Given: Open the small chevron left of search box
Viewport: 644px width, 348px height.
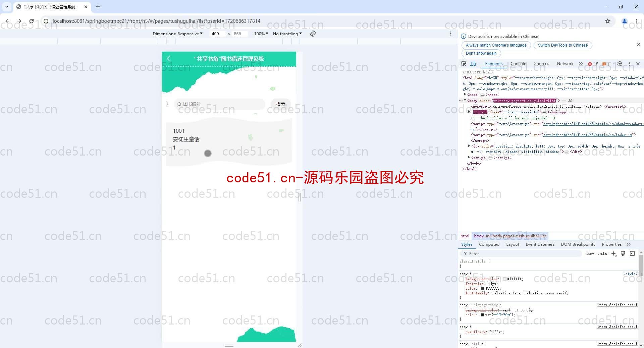Looking at the screenshot, I should coord(167,104).
